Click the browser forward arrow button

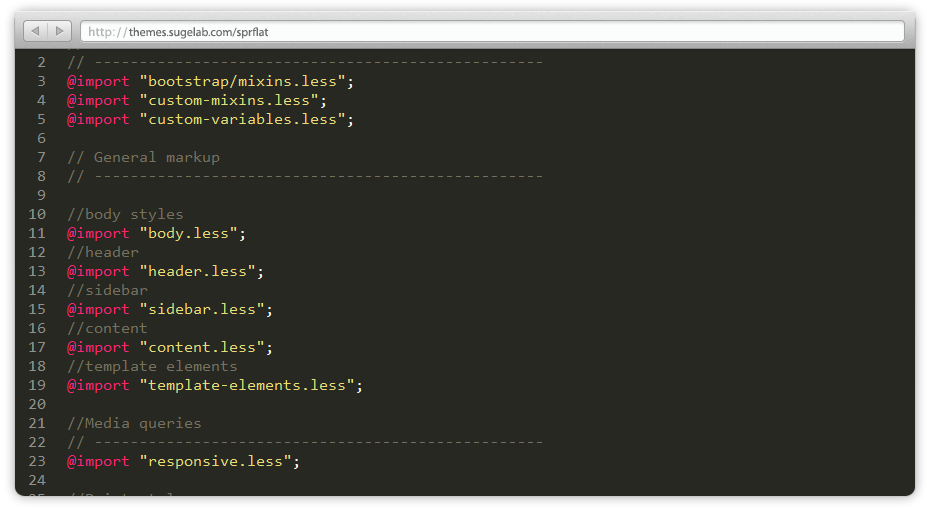click(x=59, y=32)
